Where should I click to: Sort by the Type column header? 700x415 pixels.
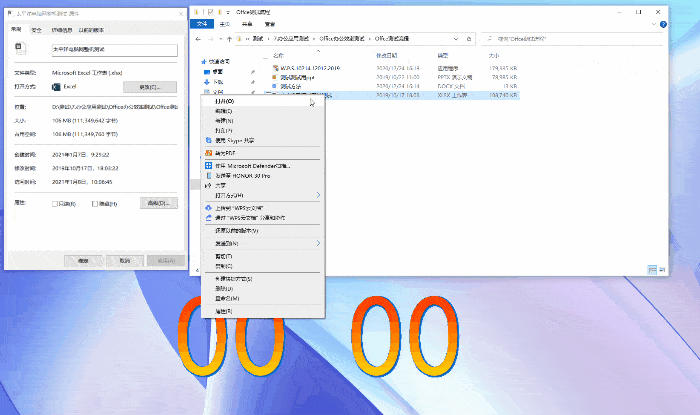(442, 55)
